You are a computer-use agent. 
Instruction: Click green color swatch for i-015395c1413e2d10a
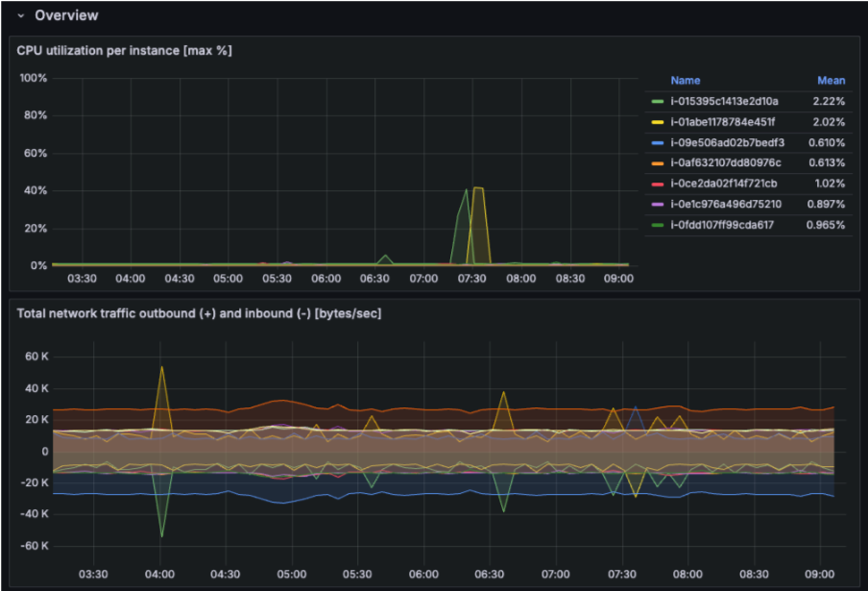point(658,101)
